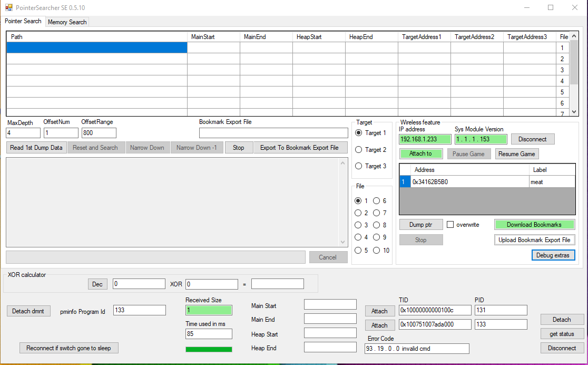
Task: Click the OffsetRange input field
Action: [x=99, y=133]
